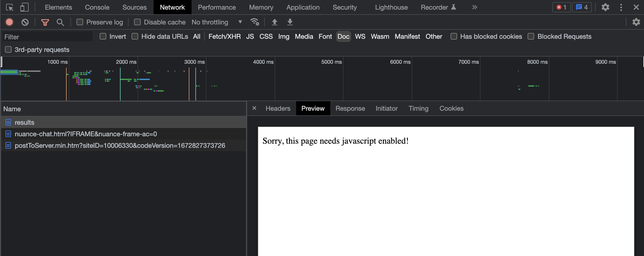644x256 pixels.
Task: Open network conditions wifi icon
Action: (x=255, y=22)
